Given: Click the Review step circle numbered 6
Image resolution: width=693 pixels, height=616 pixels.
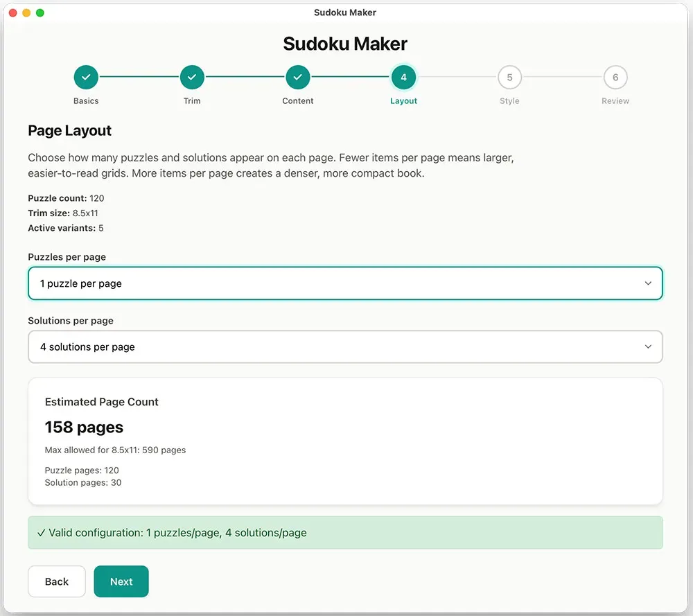Looking at the screenshot, I should click(615, 77).
